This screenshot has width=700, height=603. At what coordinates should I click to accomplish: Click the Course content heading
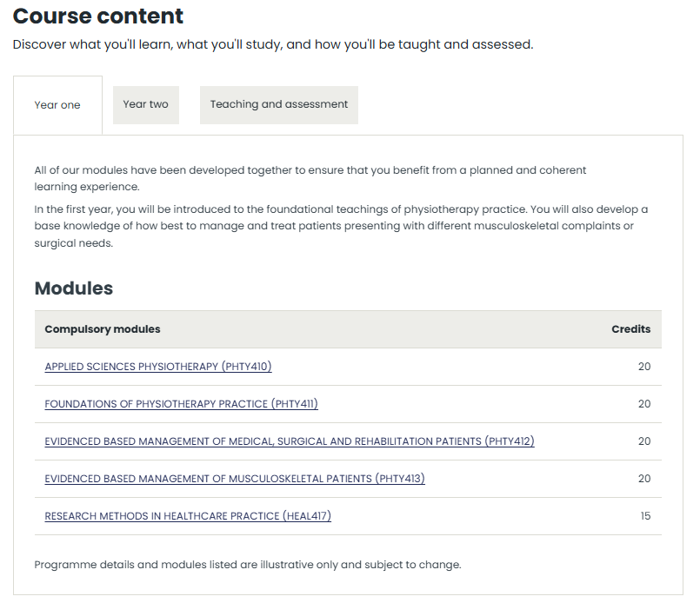click(x=98, y=16)
